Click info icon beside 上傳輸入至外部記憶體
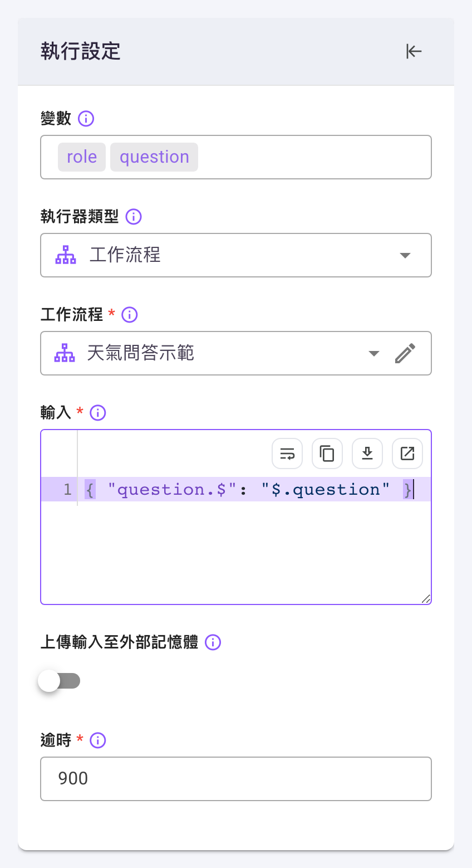This screenshot has height=868, width=472. pyautogui.click(x=213, y=642)
